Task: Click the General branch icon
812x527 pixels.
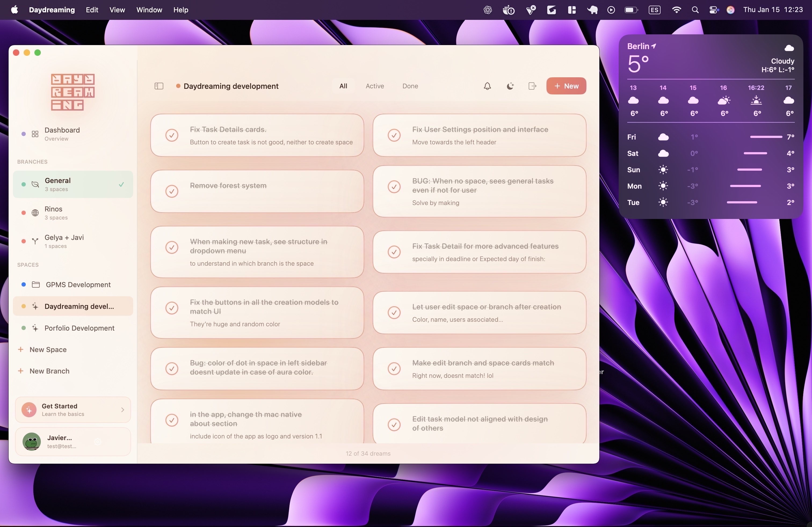Action: click(x=35, y=184)
